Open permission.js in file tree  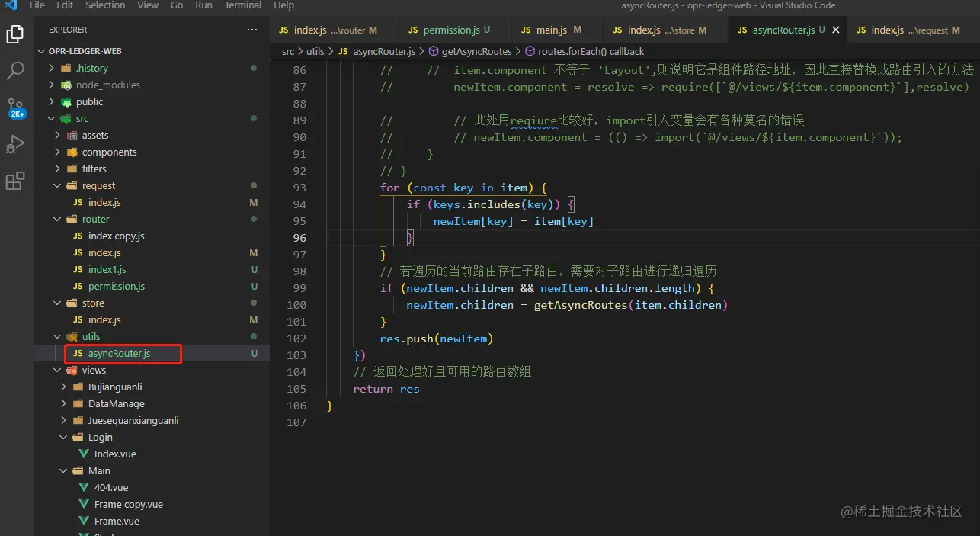116,286
